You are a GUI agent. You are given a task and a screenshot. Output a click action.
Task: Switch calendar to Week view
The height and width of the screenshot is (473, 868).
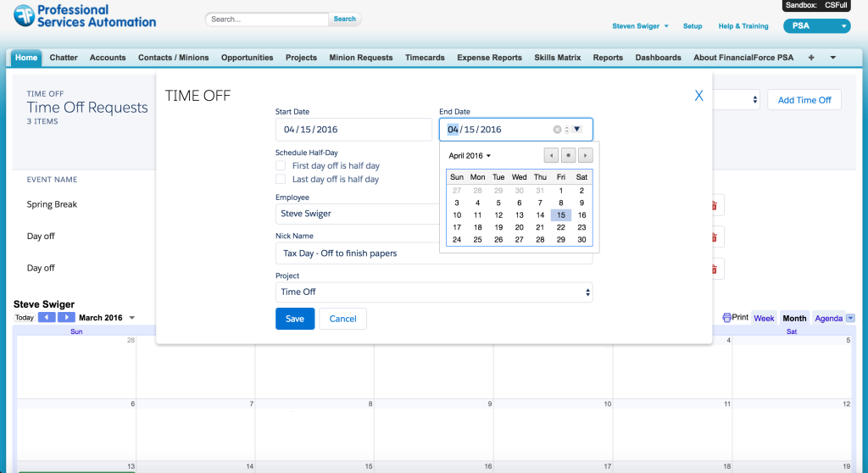[x=764, y=319]
